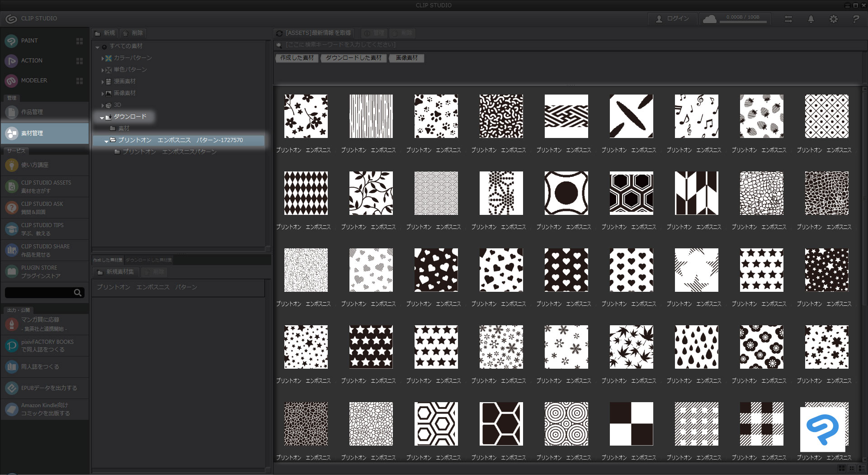
Task: Click 削除 delete button above tree
Action: pos(133,33)
